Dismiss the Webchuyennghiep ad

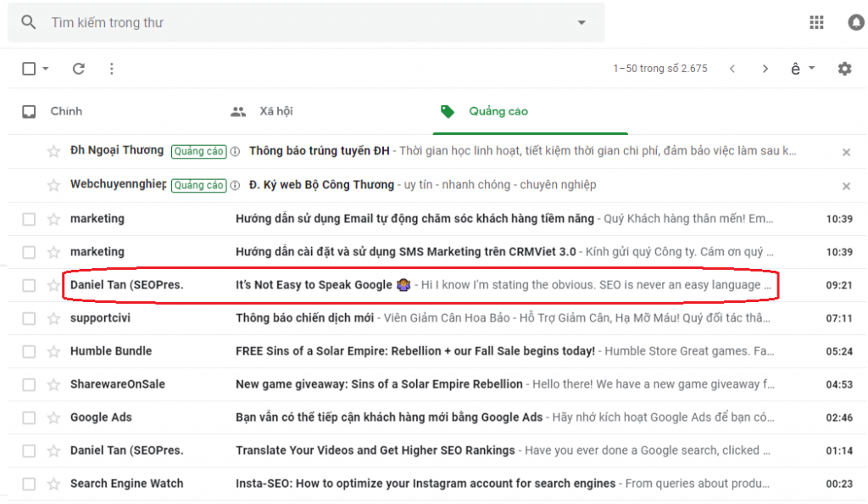[846, 186]
